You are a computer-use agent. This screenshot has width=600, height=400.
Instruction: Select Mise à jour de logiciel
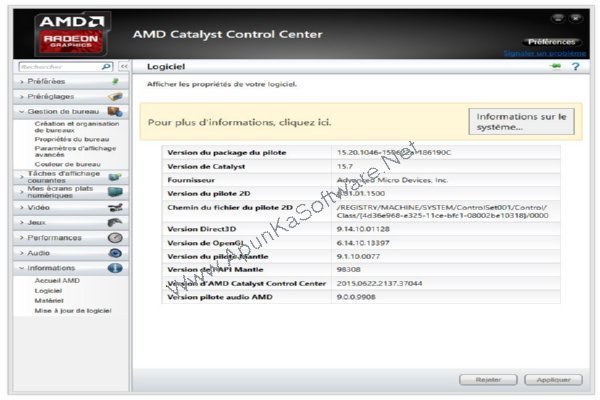[x=73, y=311]
